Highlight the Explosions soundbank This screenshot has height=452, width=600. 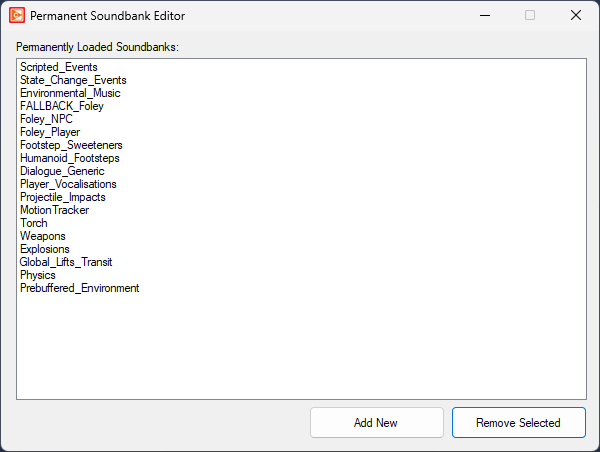(x=45, y=249)
